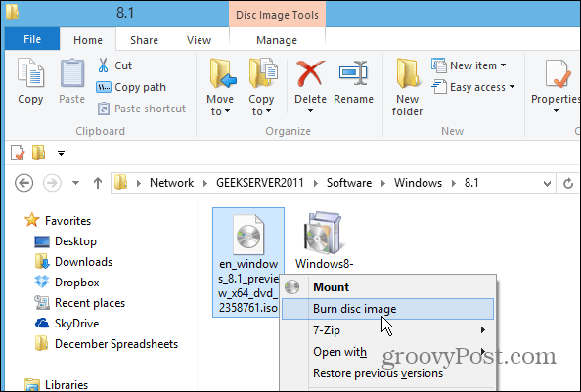
Task: Switch to the Home tab
Action: [x=88, y=40]
